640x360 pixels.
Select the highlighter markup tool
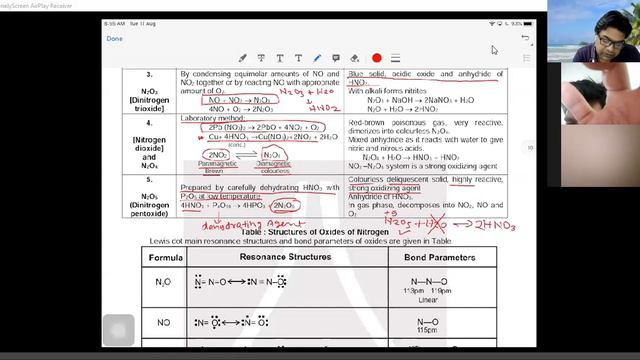(242, 58)
